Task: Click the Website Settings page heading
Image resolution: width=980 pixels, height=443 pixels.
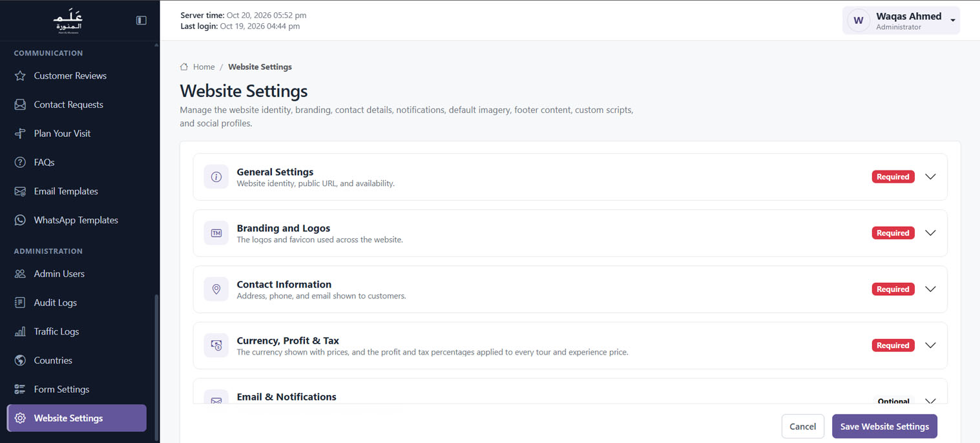Action: pyautogui.click(x=244, y=90)
